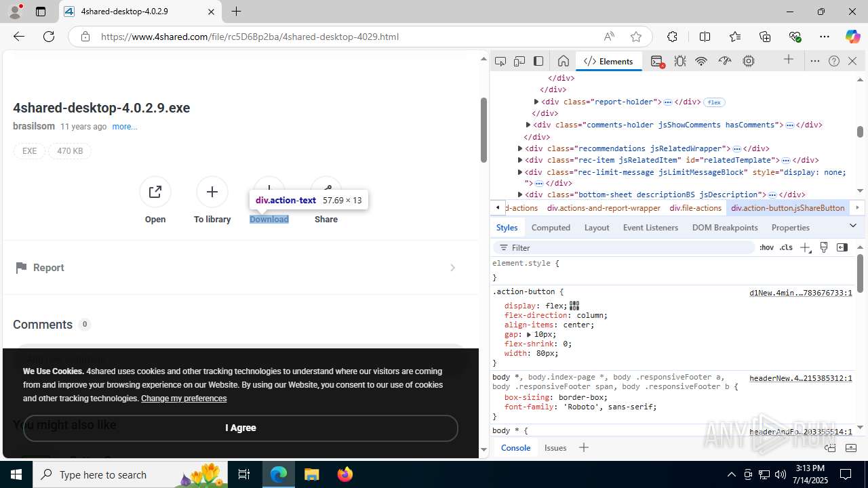868x488 pixels.
Task: Switch to the Properties tab
Action: pyautogui.click(x=791, y=227)
